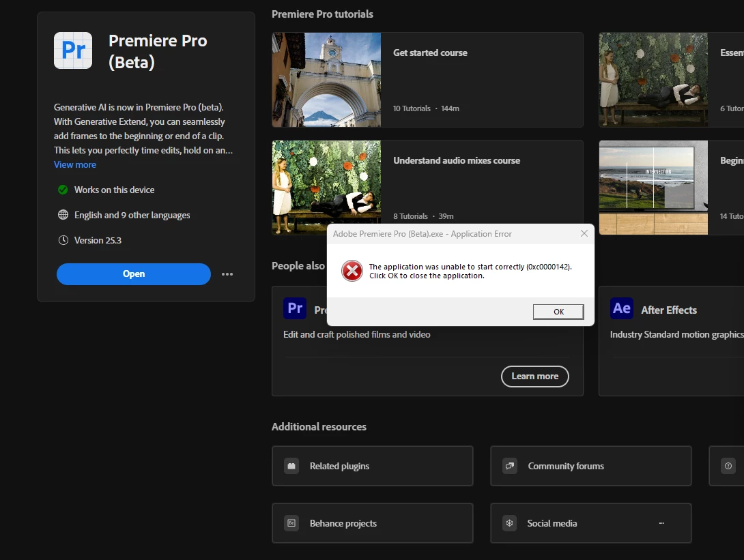Viewport: 744px width, 560px height.
Task: Click the After Effects title text
Action: [x=669, y=310]
